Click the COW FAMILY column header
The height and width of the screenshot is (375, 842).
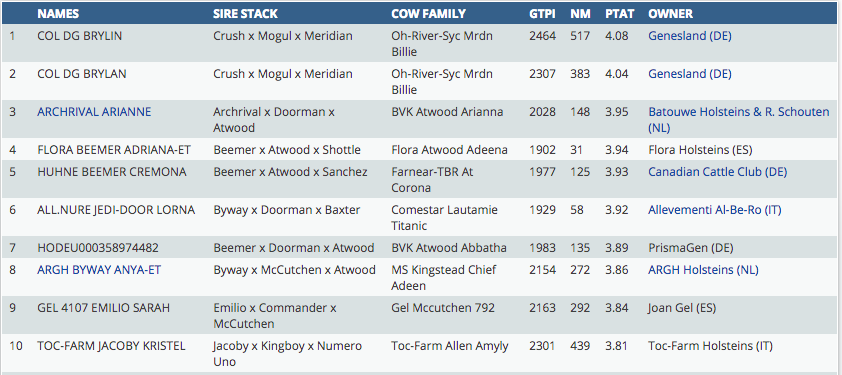(429, 14)
